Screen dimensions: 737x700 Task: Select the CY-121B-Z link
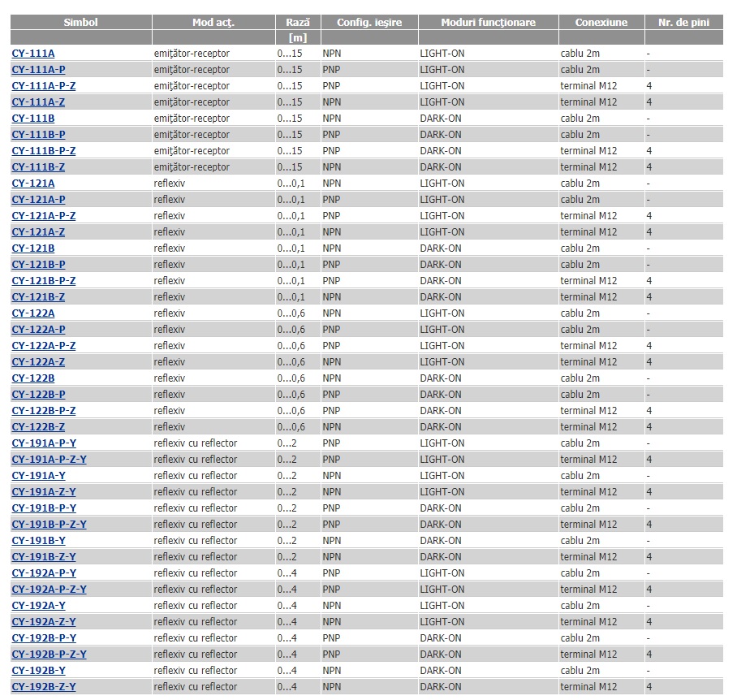(x=38, y=297)
